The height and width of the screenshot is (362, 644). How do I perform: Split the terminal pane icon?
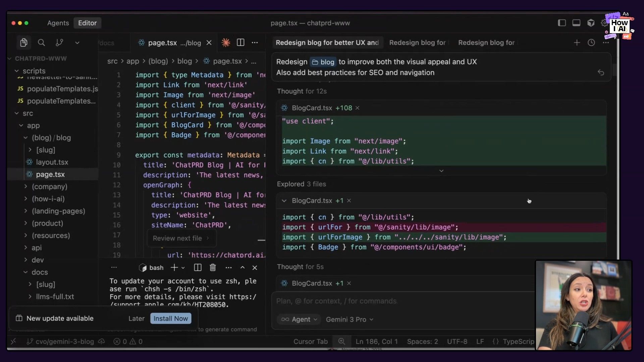198,267
